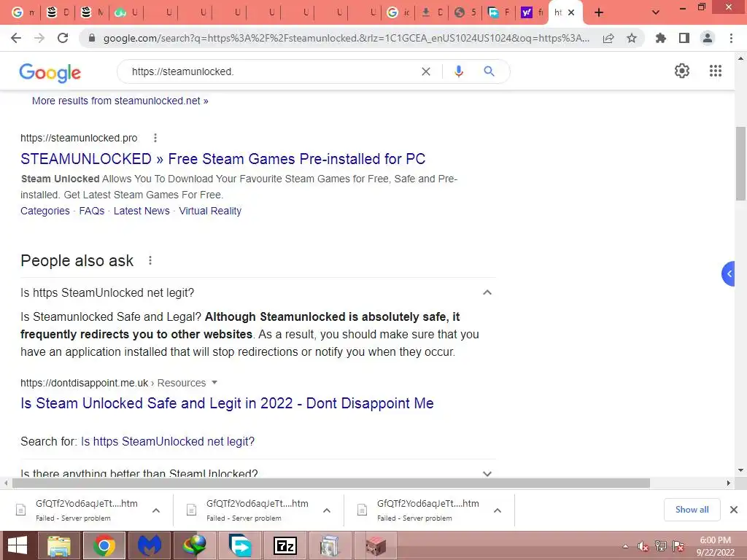Viewport: 747px width, 560px height.
Task: Open Google quick settings gear
Action: (682, 71)
